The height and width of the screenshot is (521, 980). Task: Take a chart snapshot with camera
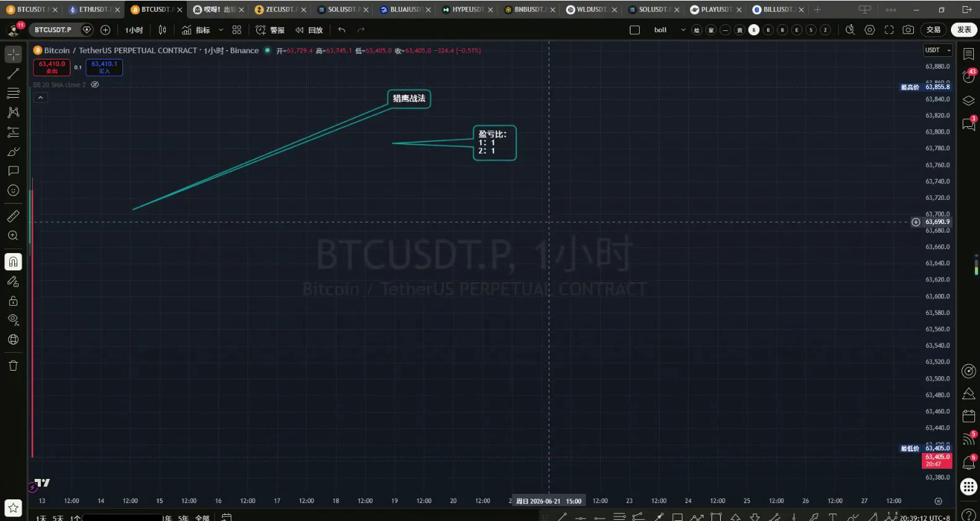(908, 30)
